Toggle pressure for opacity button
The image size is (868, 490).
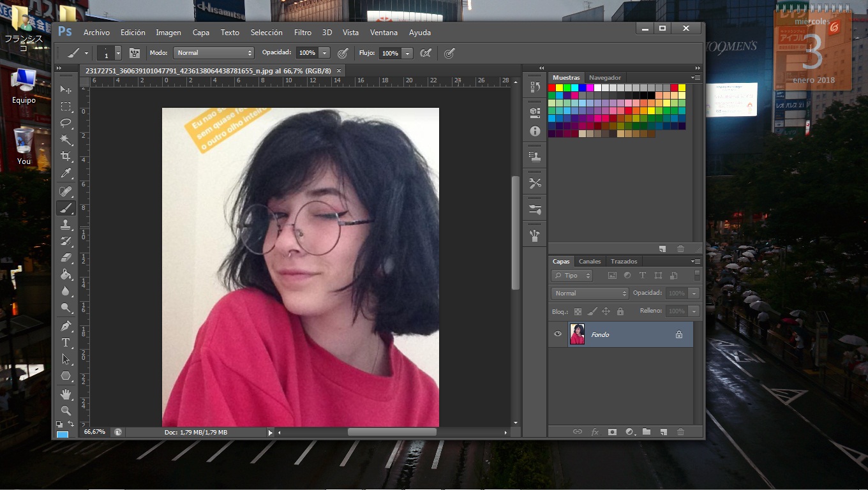(343, 53)
